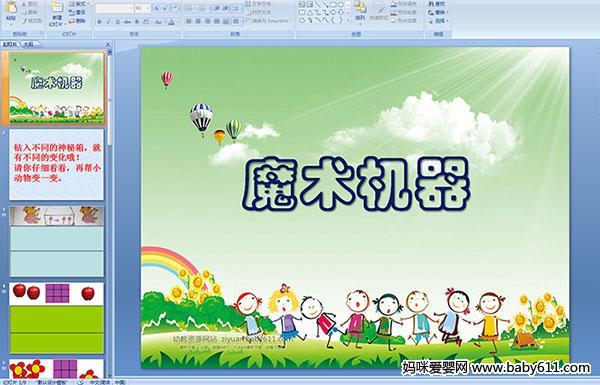Toggle underline formatting
600x385 pixels.
(x=117, y=22)
